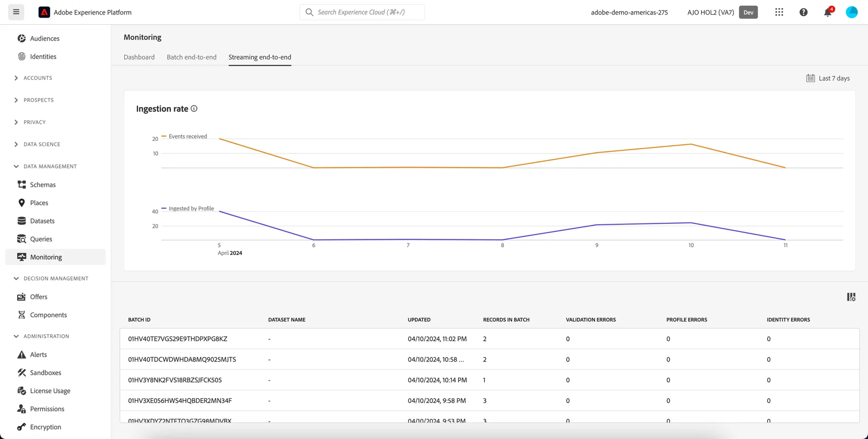Collapse the Administration section
Image resolution: width=868 pixels, height=439 pixels.
tap(16, 336)
